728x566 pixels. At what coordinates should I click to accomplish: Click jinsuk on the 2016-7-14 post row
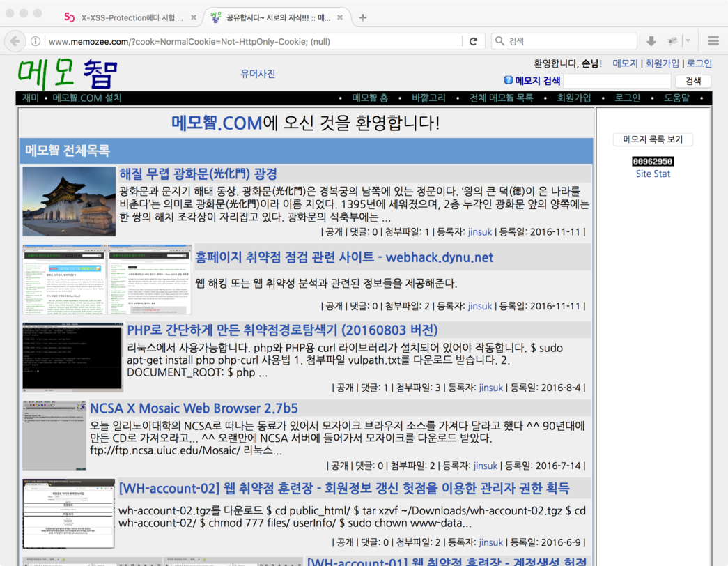coord(485,466)
